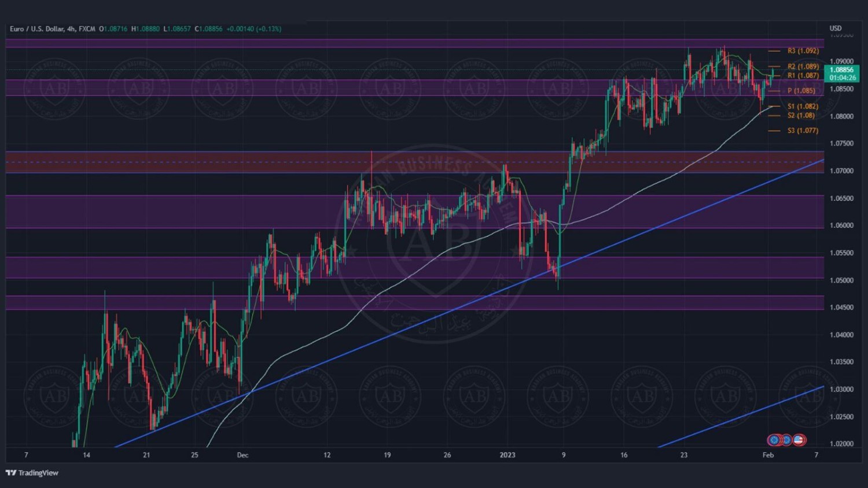The width and height of the screenshot is (868, 488).
Task: Click the R3 (1.092) pivot label
Action: tap(803, 51)
